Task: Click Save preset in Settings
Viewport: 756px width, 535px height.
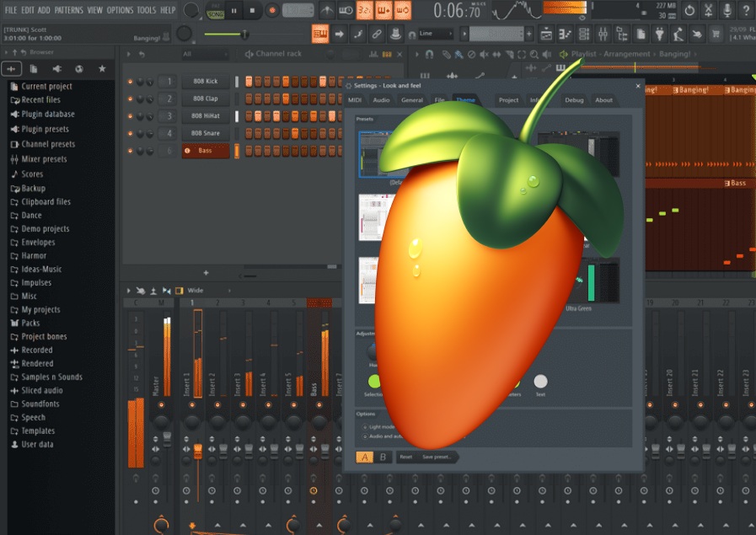Action: pyautogui.click(x=437, y=457)
